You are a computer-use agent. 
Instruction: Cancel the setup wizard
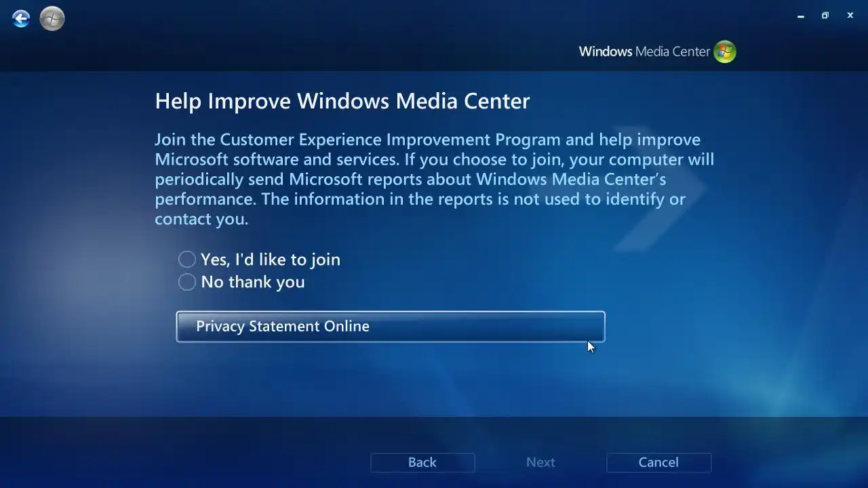658,462
